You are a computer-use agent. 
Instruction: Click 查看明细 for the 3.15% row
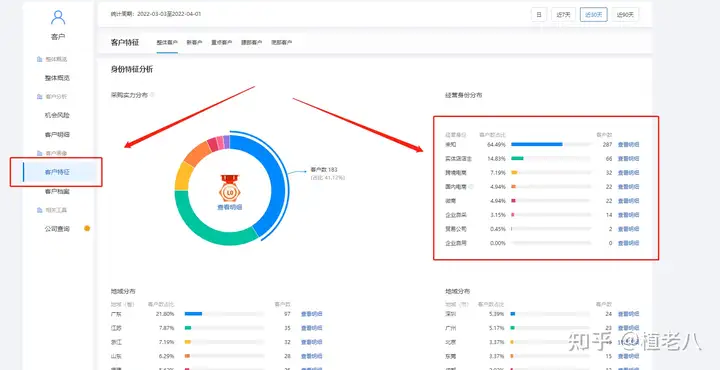point(629,215)
